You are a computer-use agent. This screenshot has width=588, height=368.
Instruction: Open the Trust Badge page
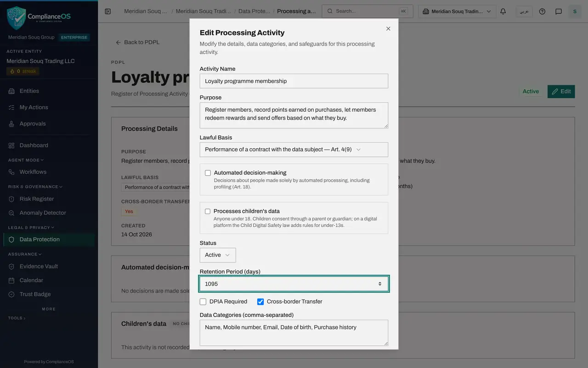pyautogui.click(x=49, y=294)
